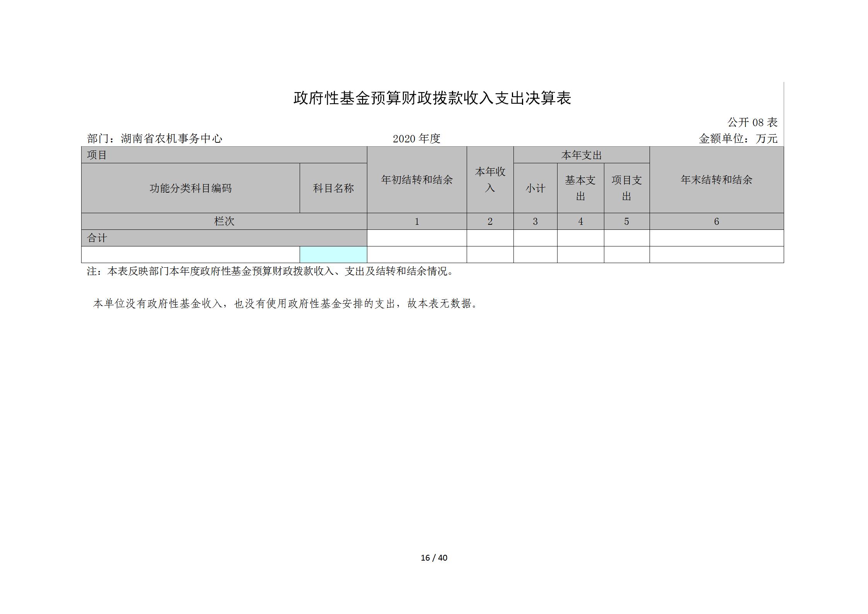Click the 项目 header cell
868x614 pixels.
(x=224, y=155)
